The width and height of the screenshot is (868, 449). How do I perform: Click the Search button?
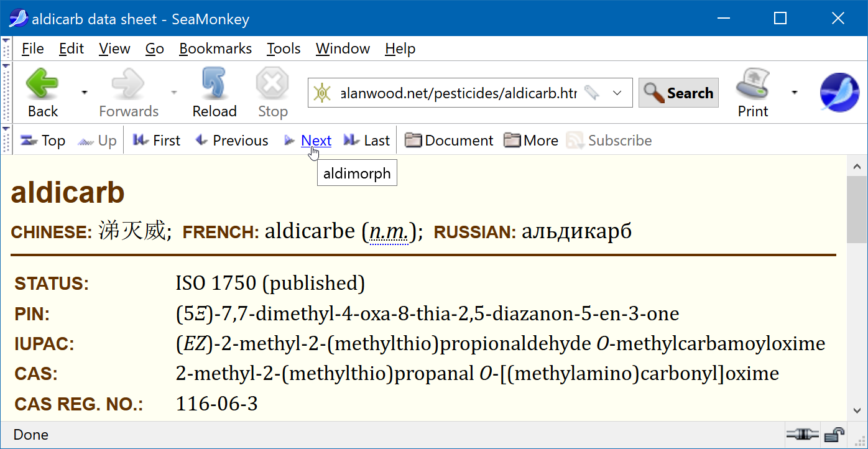678,93
